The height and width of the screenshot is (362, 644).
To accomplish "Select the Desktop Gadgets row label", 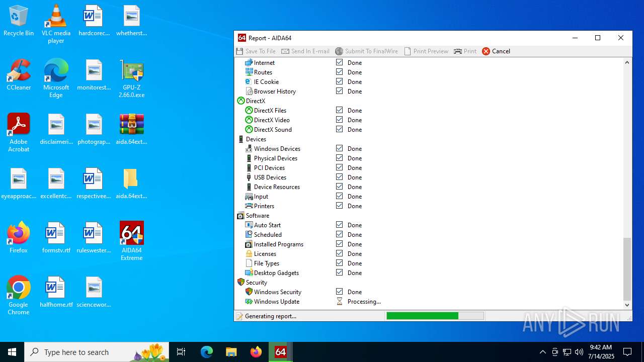I will click(276, 273).
